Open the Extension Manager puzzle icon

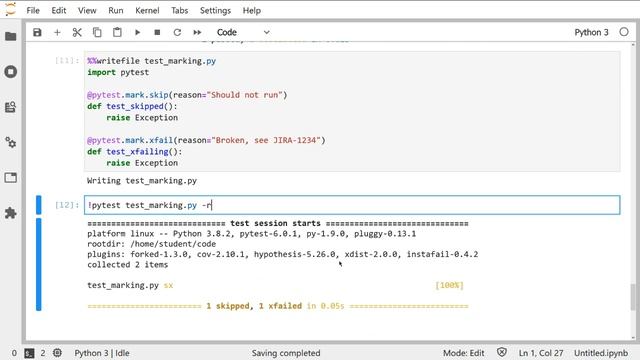(x=11, y=213)
